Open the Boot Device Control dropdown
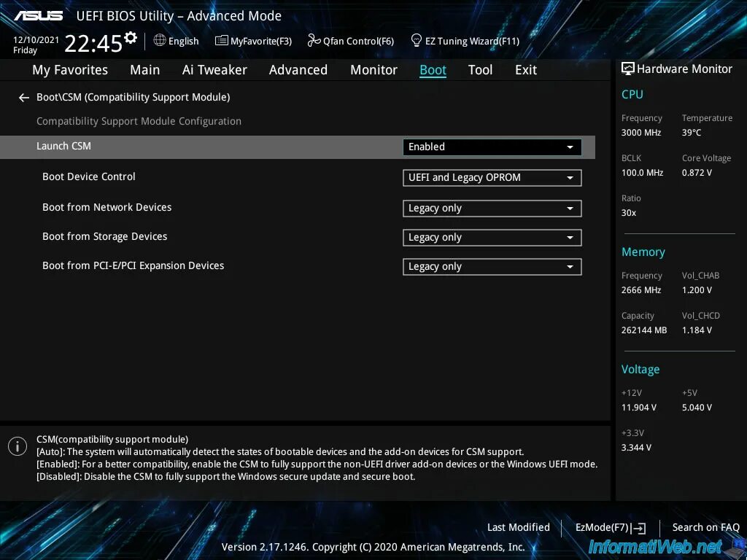 492,178
